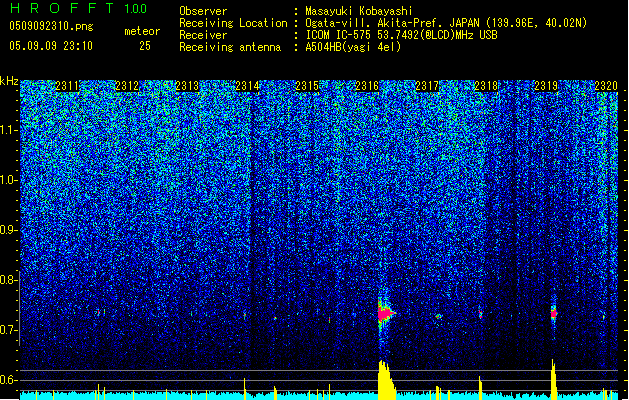
Task: Click the tall yellow intensity peak below 2316
Action: [x=386, y=380]
